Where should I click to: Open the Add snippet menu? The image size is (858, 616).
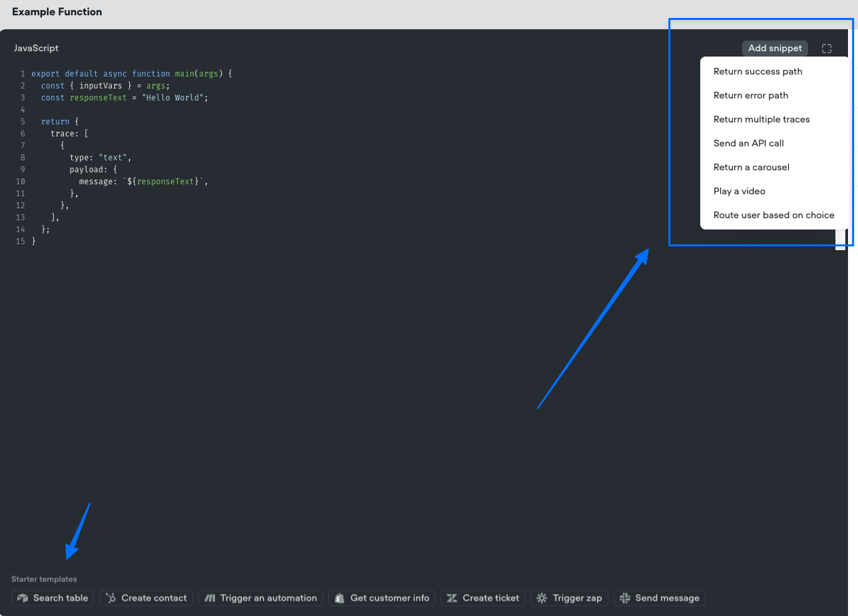coord(775,48)
